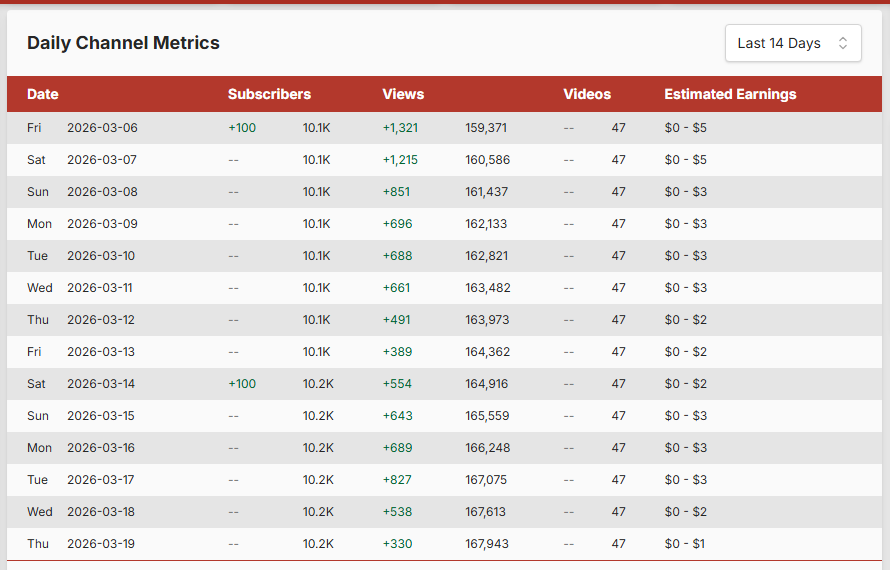The height and width of the screenshot is (570, 890).
Task: Click the +389 views change
Action: [397, 352]
